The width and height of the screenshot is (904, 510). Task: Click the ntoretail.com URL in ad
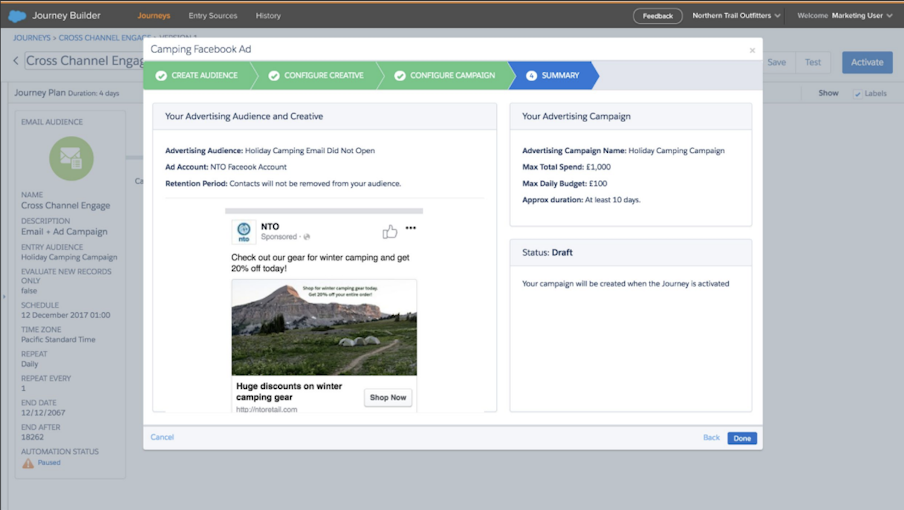[267, 409]
